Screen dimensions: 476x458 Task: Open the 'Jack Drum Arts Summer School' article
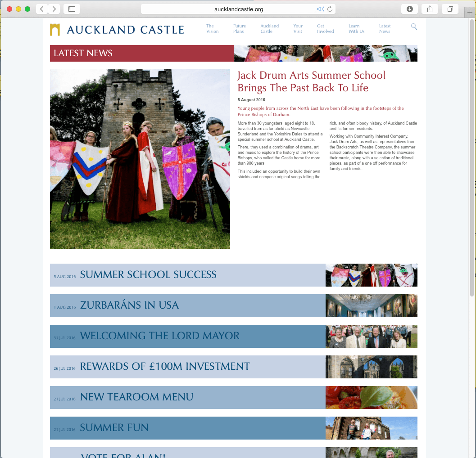pos(311,81)
